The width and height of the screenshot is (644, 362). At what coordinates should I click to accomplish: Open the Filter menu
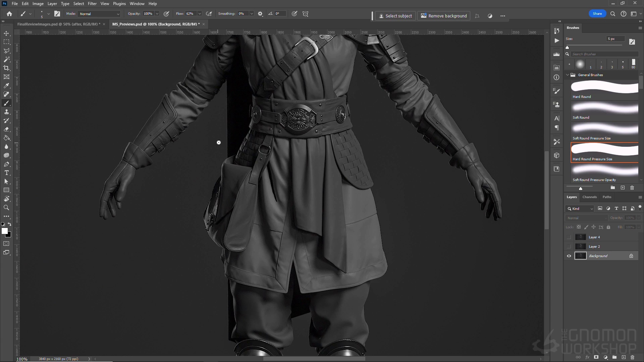coord(92,4)
